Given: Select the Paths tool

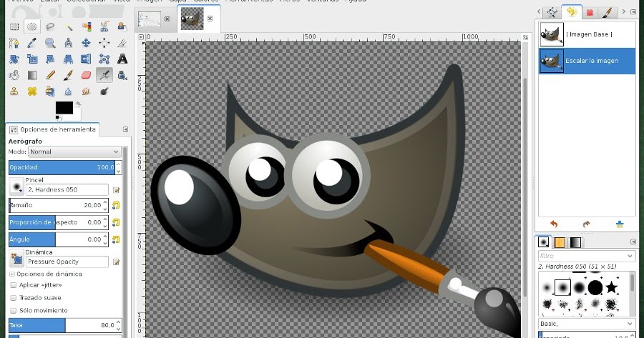Looking at the screenshot, I should coord(14,43).
